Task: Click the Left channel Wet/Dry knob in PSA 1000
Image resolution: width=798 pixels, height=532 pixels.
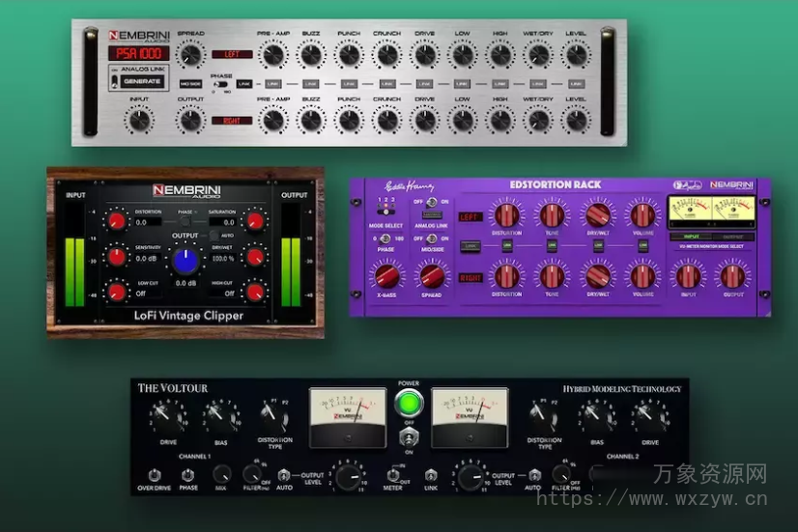Action: click(538, 54)
